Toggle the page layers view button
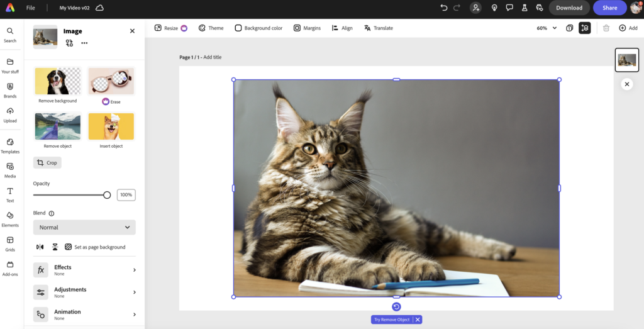 [585, 28]
